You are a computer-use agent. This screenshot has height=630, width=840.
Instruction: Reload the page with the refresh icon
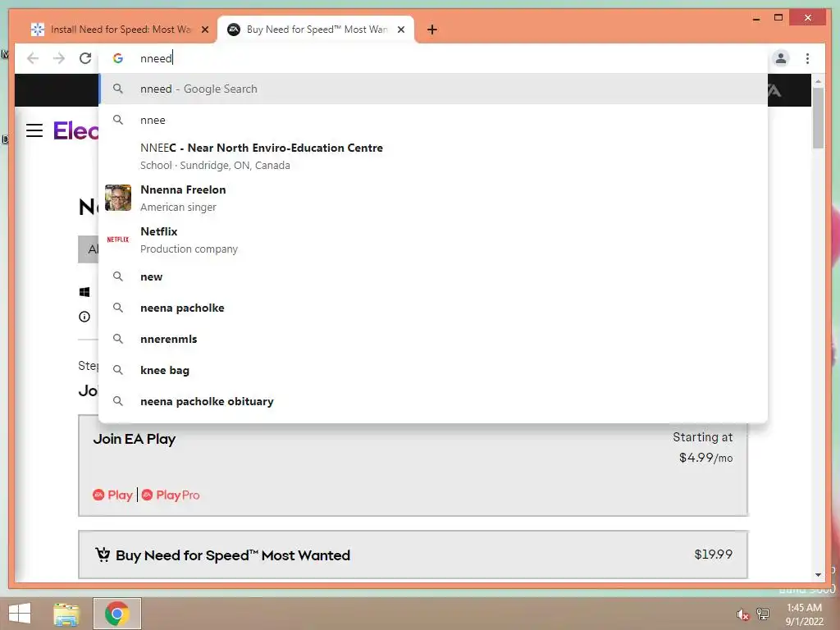pos(85,58)
